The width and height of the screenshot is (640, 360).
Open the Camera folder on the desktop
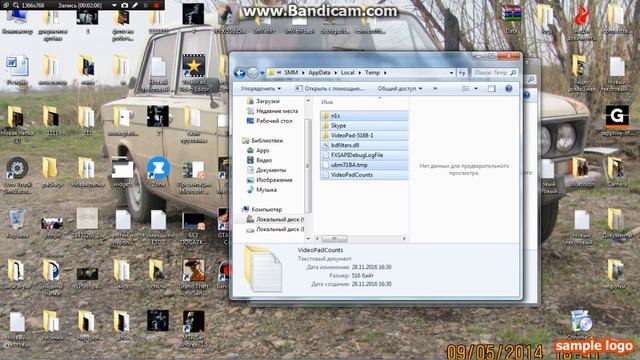616,171
